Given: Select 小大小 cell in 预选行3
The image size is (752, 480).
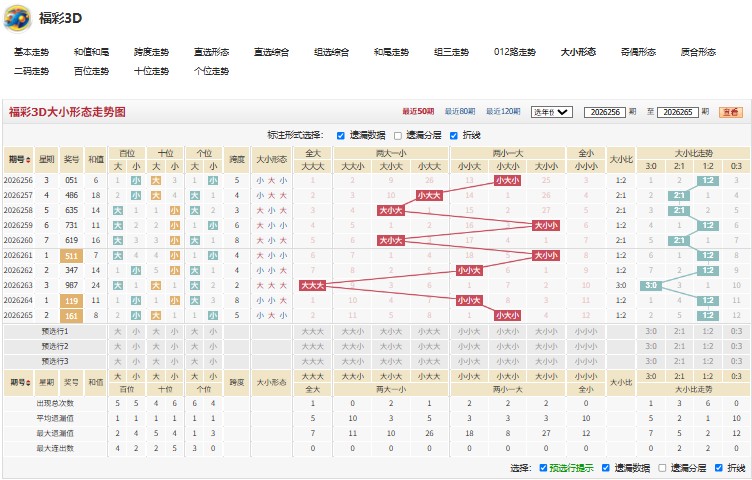Looking at the screenshot, I should [508, 361].
